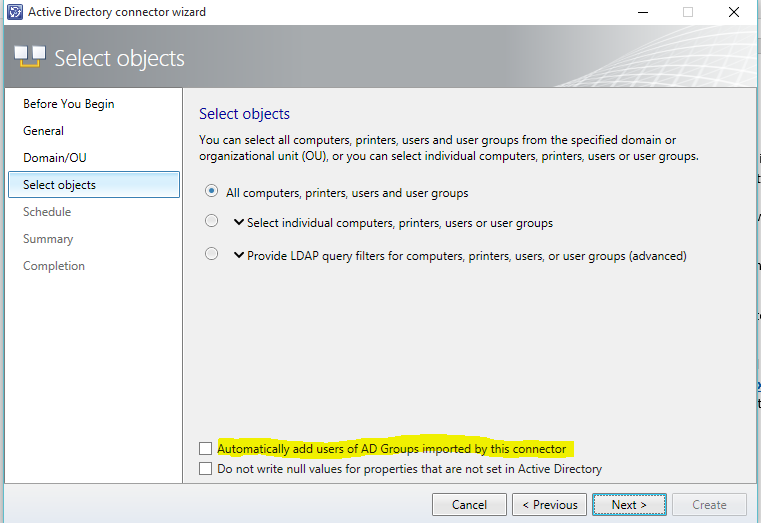Viewport: 761px width, 523px height.
Task: Maximize the connector wizard window
Action: 688,12
